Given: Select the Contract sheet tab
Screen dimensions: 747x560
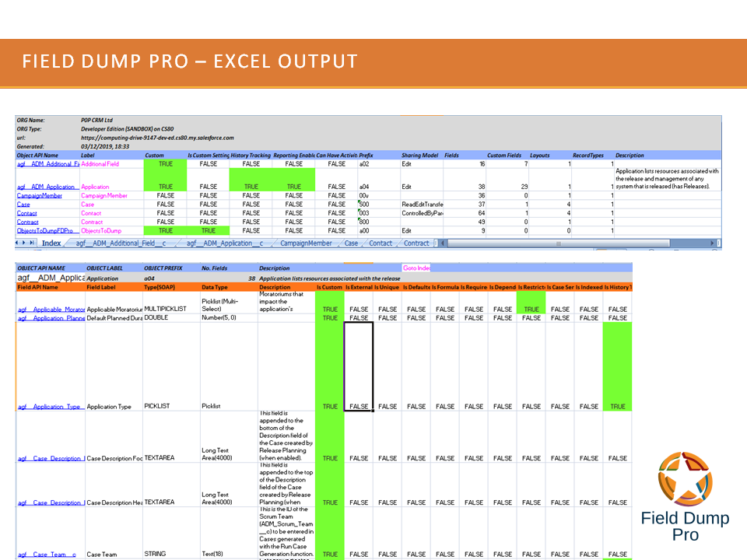Looking at the screenshot, I should coord(416,243).
